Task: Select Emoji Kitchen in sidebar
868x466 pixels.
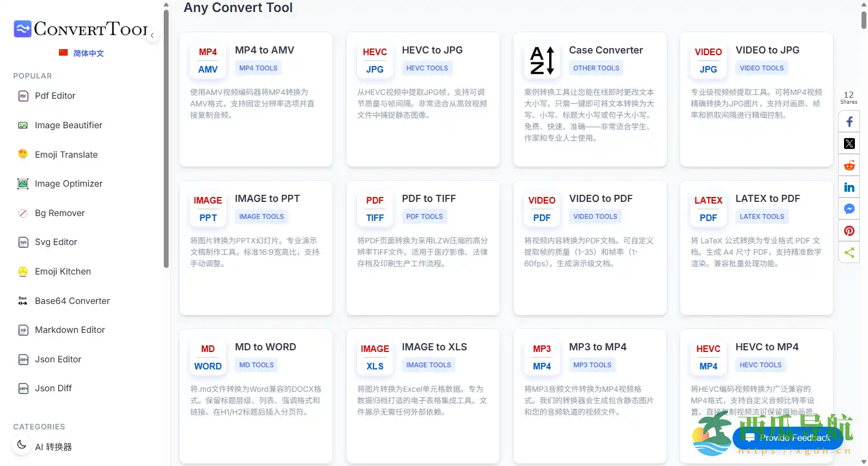Action: pyautogui.click(x=62, y=272)
